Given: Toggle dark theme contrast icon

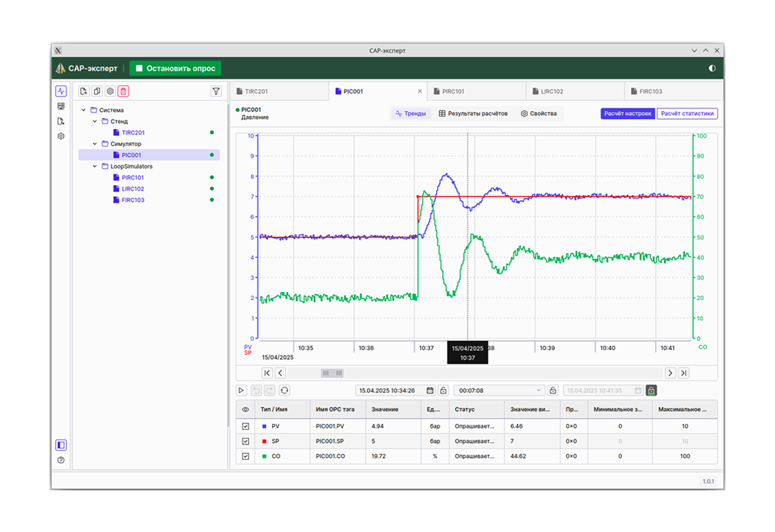Looking at the screenshot, I should tap(712, 68).
